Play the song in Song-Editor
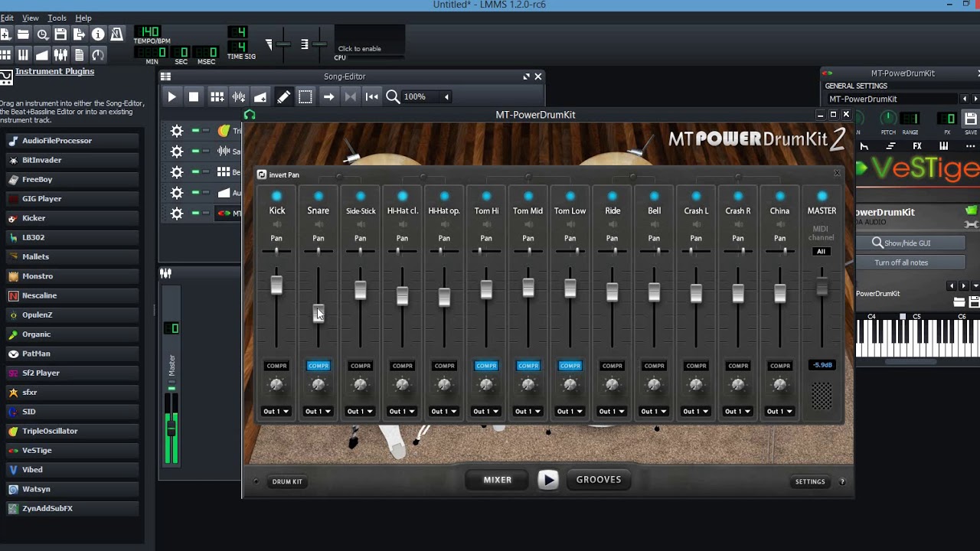The image size is (980, 551). [171, 97]
